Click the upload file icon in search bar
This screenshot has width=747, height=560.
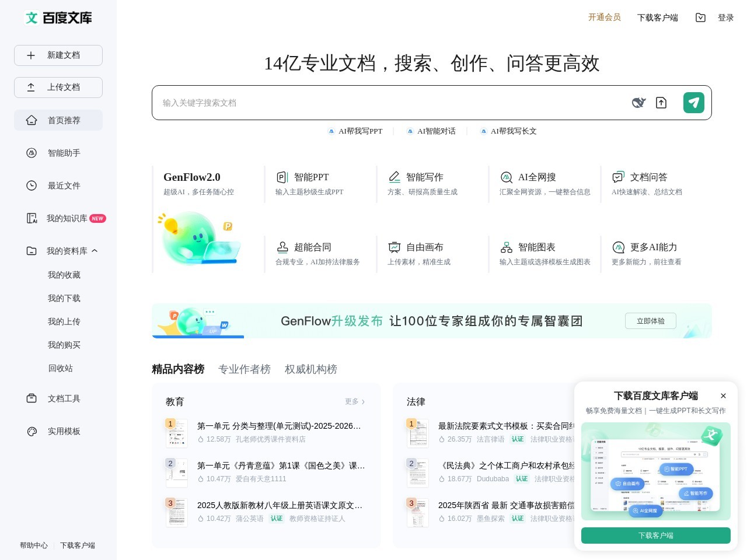point(661,103)
